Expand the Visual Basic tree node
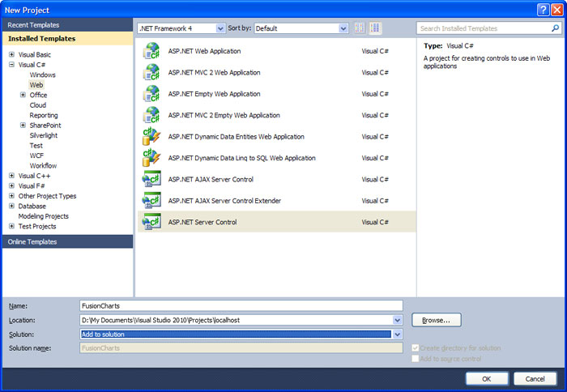This screenshot has height=392, width=567. [x=11, y=54]
